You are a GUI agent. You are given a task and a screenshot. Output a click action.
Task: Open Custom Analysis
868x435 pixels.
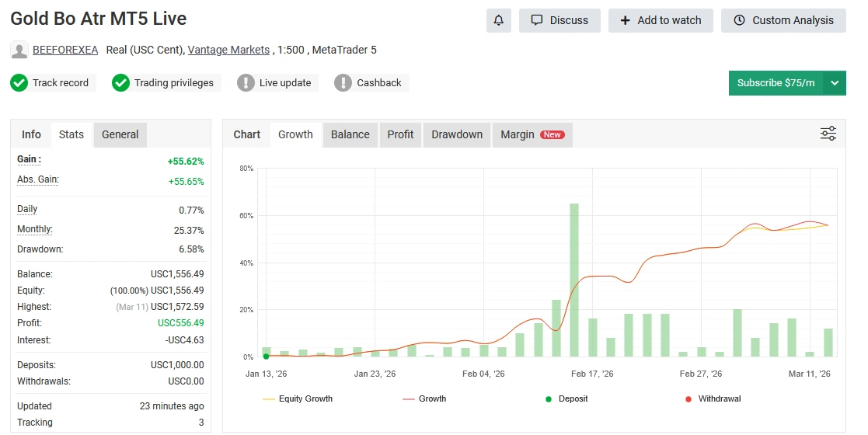click(x=783, y=21)
